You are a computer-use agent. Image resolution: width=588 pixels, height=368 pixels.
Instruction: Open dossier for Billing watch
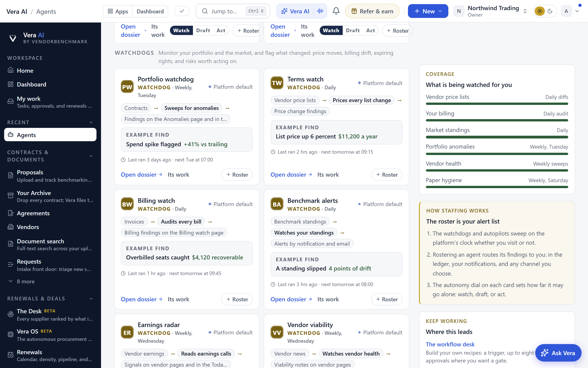click(142, 299)
